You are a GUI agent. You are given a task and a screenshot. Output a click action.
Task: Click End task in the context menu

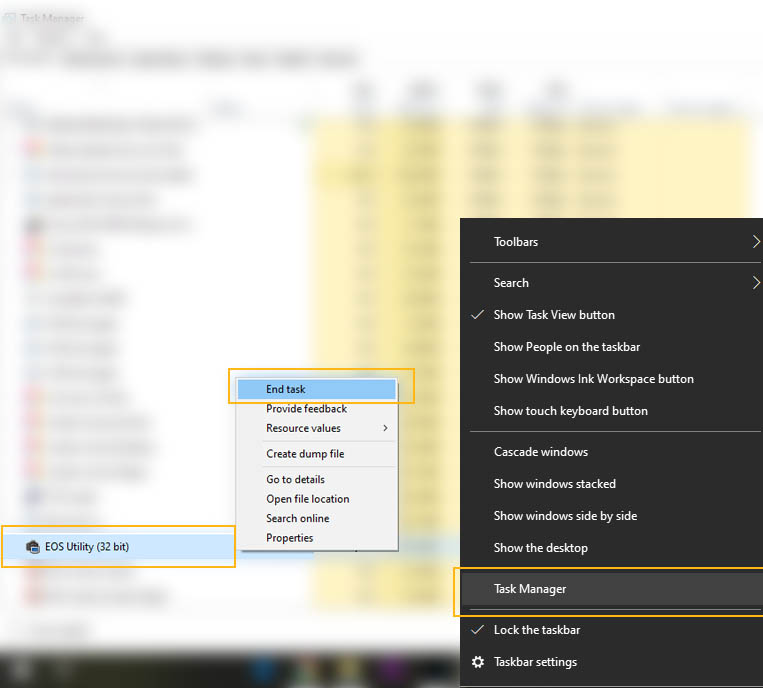pos(317,389)
